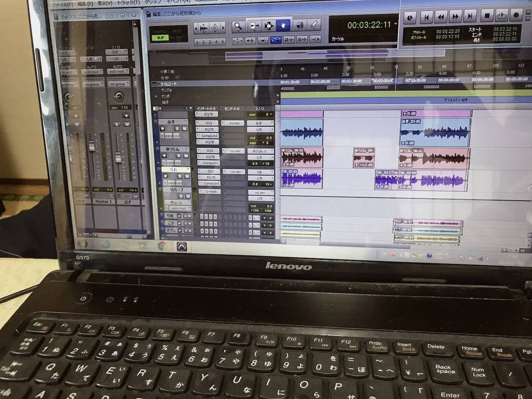
Task: Mute the みき track
Action: click(x=185, y=129)
